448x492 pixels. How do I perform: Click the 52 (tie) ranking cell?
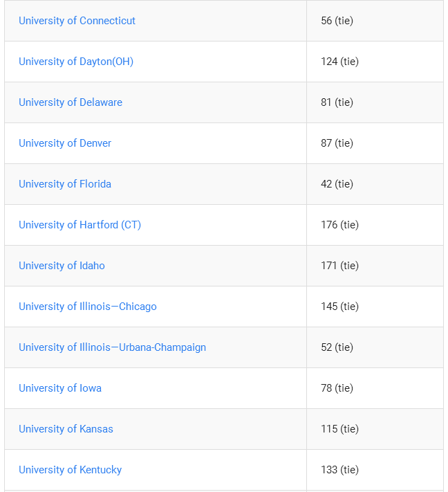point(375,347)
